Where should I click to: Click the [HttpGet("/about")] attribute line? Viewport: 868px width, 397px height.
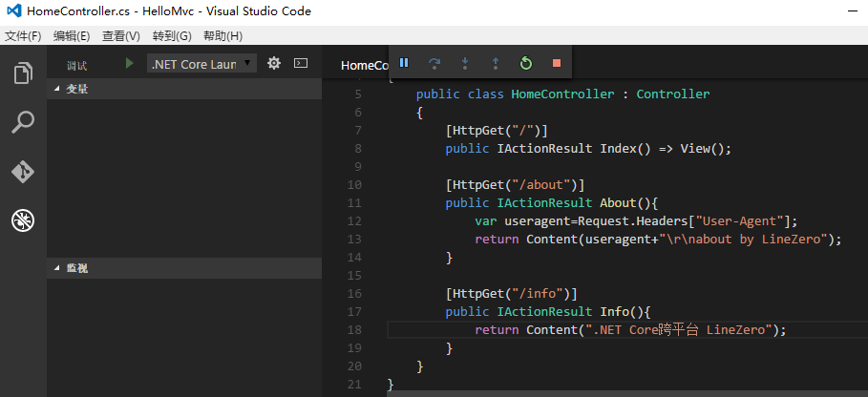pyautogui.click(x=515, y=184)
